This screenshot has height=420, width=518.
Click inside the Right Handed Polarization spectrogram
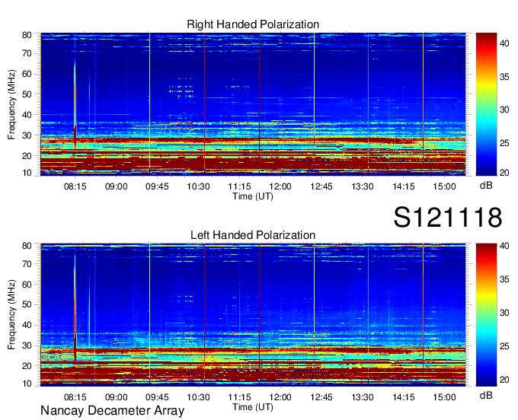pyautogui.click(x=253, y=104)
